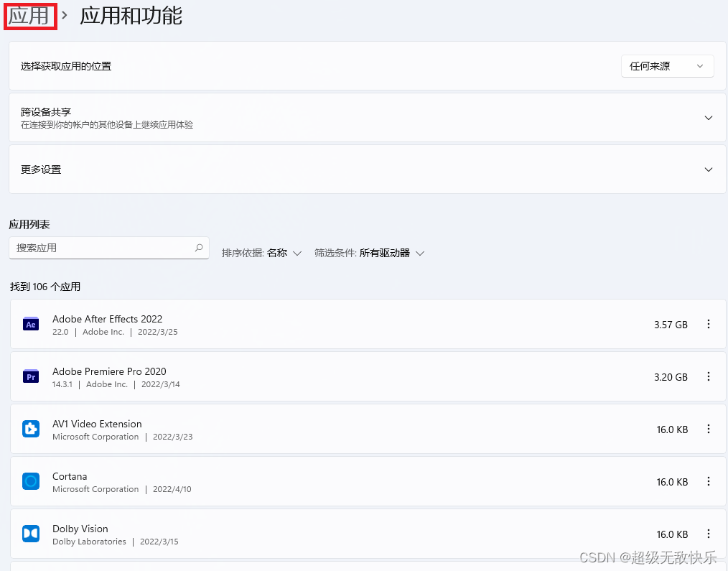728x571 pixels.
Task: Click the Adobe Premiere Pro Pr icon
Action: [x=31, y=377]
